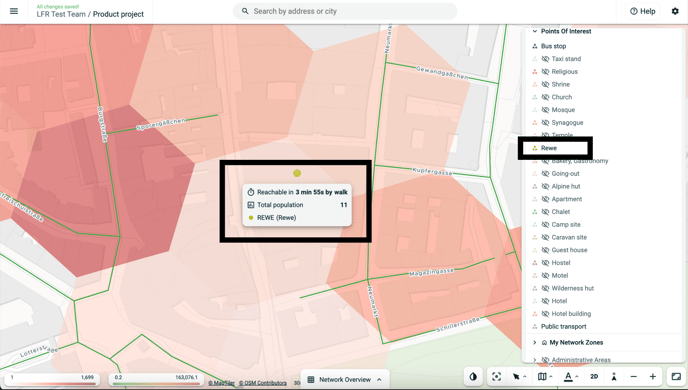Expand the Administrative Areas section
Viewport: 688px width, 390px height.
click(534, 360)
